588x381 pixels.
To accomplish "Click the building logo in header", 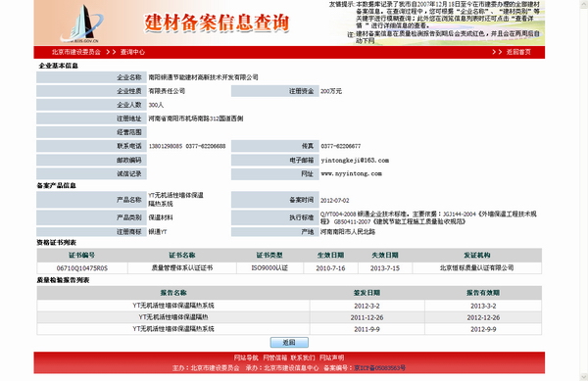I will (82, 24).
